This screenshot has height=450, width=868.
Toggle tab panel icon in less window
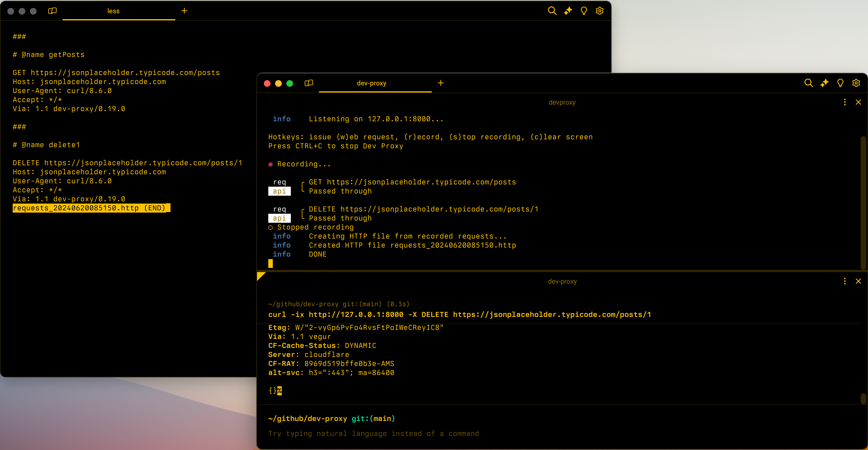click(52, 11)
